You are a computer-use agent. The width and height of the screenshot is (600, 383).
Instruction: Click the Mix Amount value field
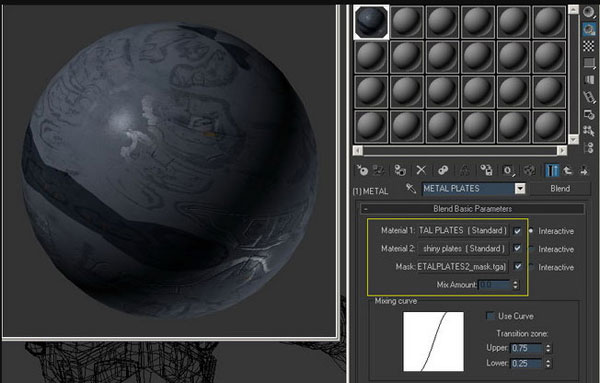[494, 285]
